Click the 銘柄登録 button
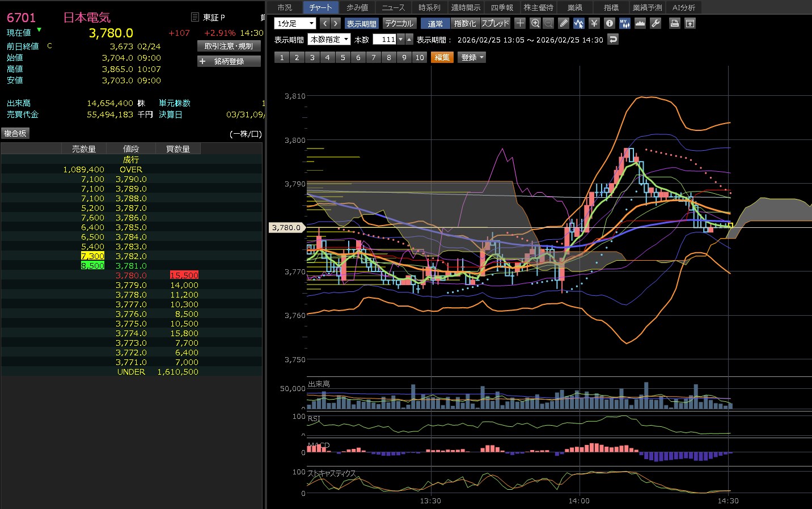812x509 pixels. coord(229,61)
